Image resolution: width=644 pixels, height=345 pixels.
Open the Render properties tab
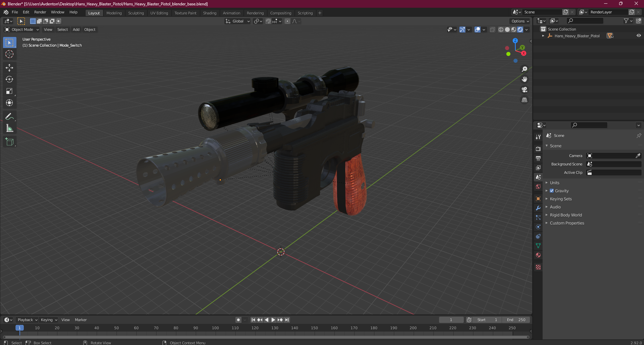click(x=538, y=149)
